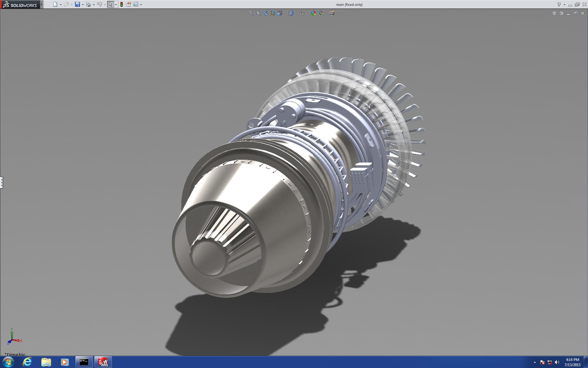This screenshot has width=588, height=368.
Task: Click the Zoom to Fit icon
Action: coord(251,13)
